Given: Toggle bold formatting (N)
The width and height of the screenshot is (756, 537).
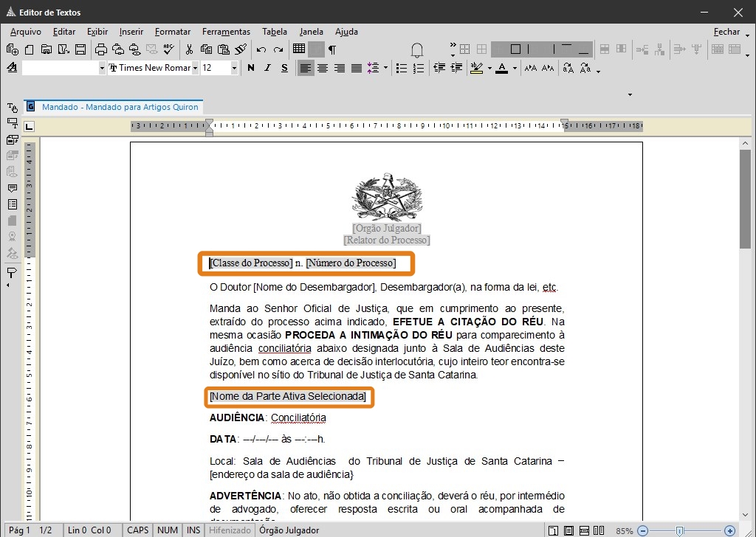Looking at the screenshot, I should pos(251,68).
